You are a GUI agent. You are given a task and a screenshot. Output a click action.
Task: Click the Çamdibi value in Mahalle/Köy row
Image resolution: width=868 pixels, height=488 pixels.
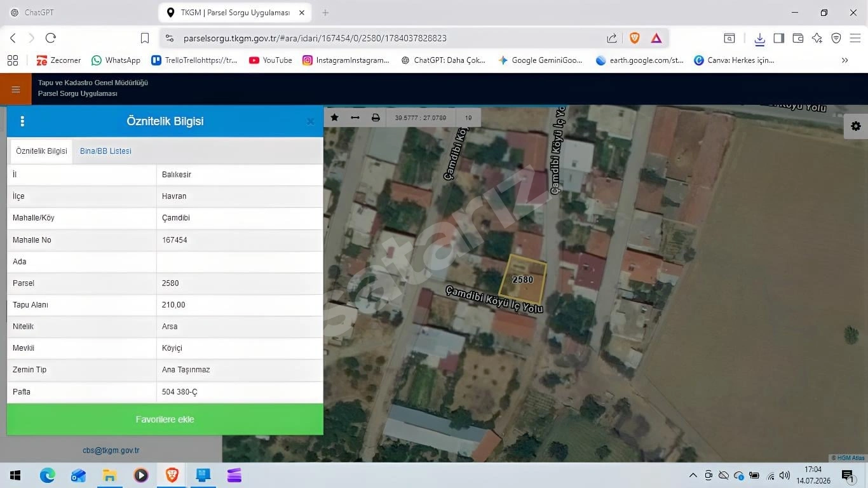[176, 218]
